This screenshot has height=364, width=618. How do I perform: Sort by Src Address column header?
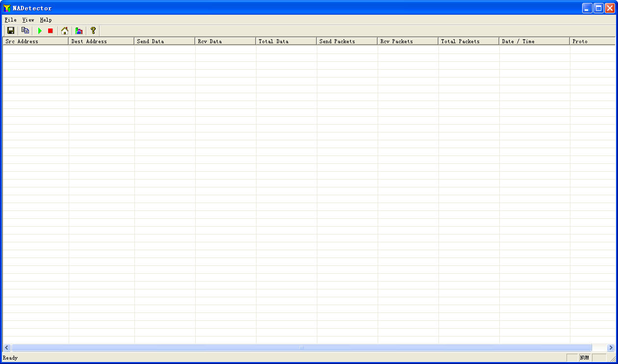[x=35, y=41]
